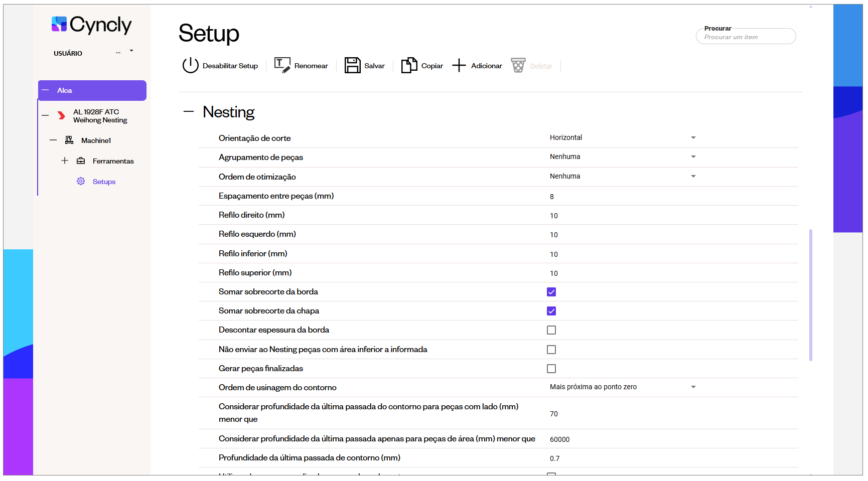Click the red AL 1928F ATC machine icon
This screenshot has height=481, width=868.
(61, 116)
